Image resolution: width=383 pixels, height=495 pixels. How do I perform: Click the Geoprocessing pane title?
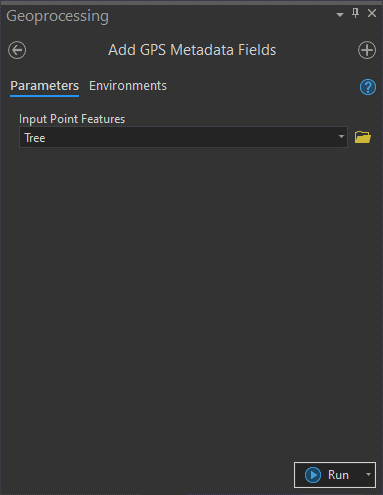pyautogui.click(x=57, y=16)
